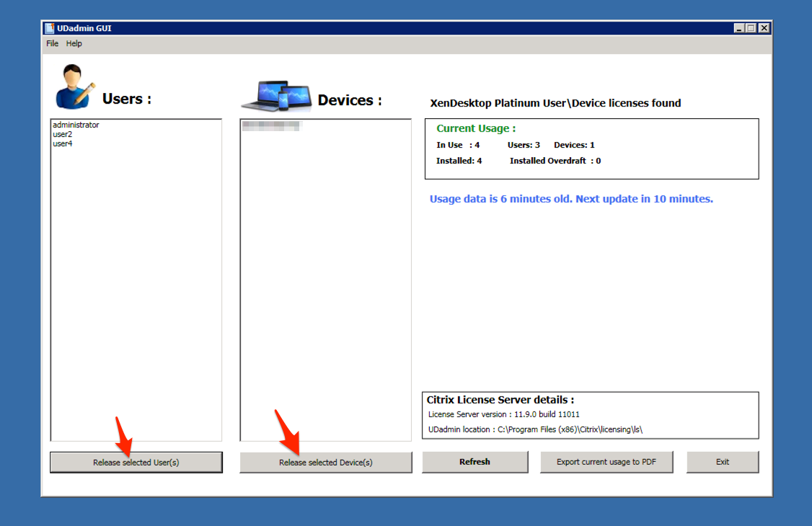Viewport: 812px width, 526px height.
Task: Select user2 in the Users list
Action: click(62, 133)
